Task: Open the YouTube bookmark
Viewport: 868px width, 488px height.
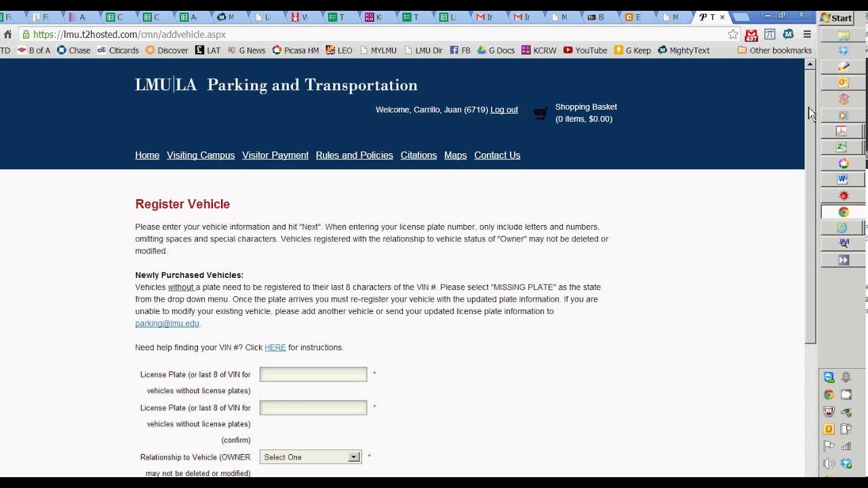Action: pos(585,50)
